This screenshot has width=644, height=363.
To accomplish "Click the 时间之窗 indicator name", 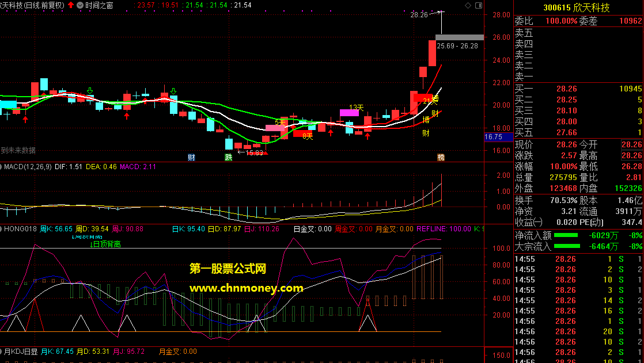I will click(x=99, y=5).
